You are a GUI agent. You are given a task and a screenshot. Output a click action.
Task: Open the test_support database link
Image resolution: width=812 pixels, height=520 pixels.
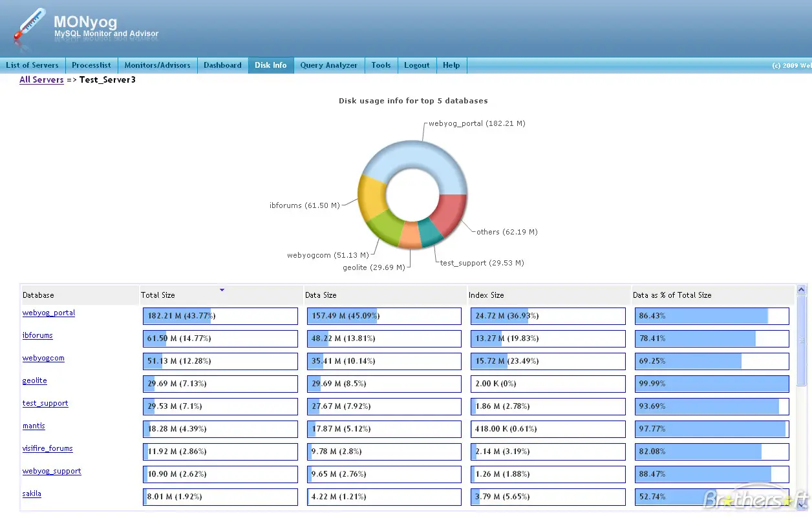pyautogui.click(x=45, y=403)
